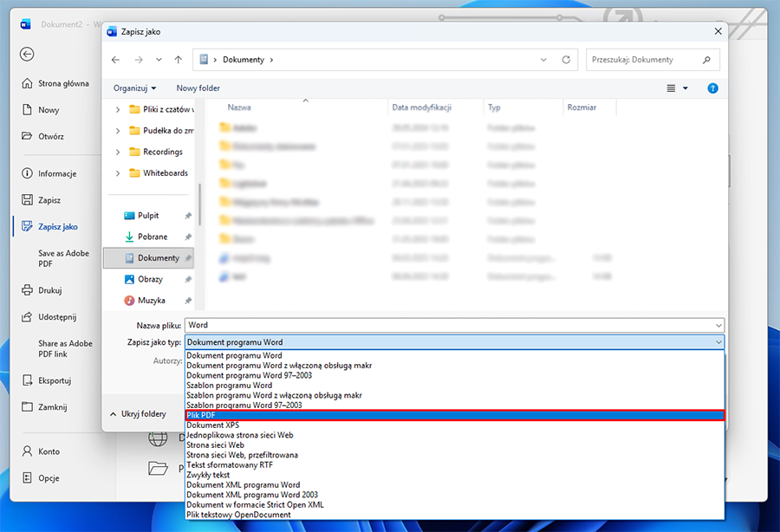
Task: Open the recent locations chevron
Action: click(x=159, y=60)
